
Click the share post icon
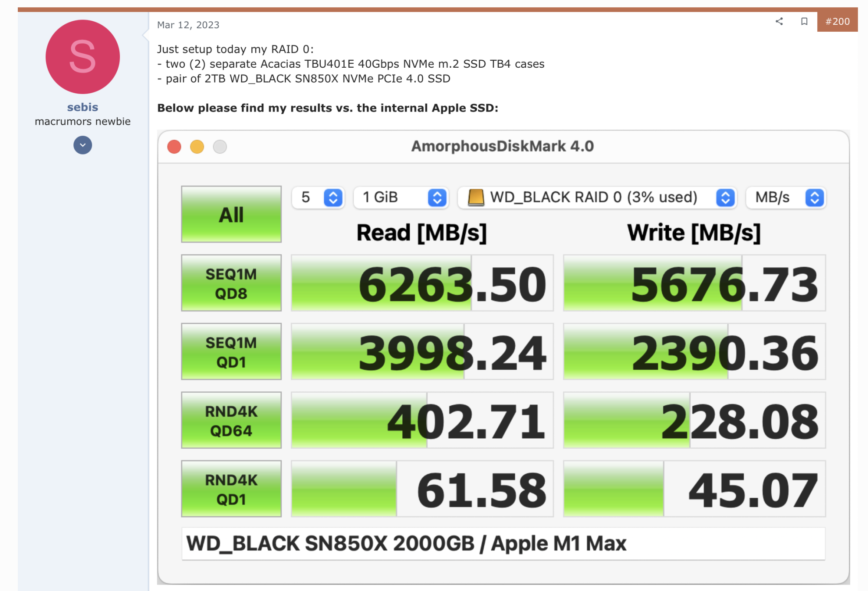pos(779,21)
